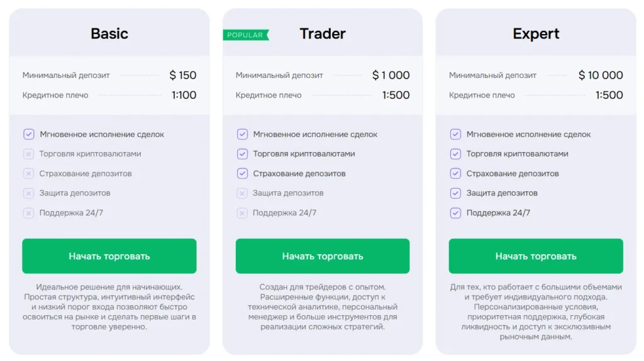Toggle Expert 'Поддержка 24/7' checkbox
The height and width of the screenshot is (361, 644).
click(455, 213)
